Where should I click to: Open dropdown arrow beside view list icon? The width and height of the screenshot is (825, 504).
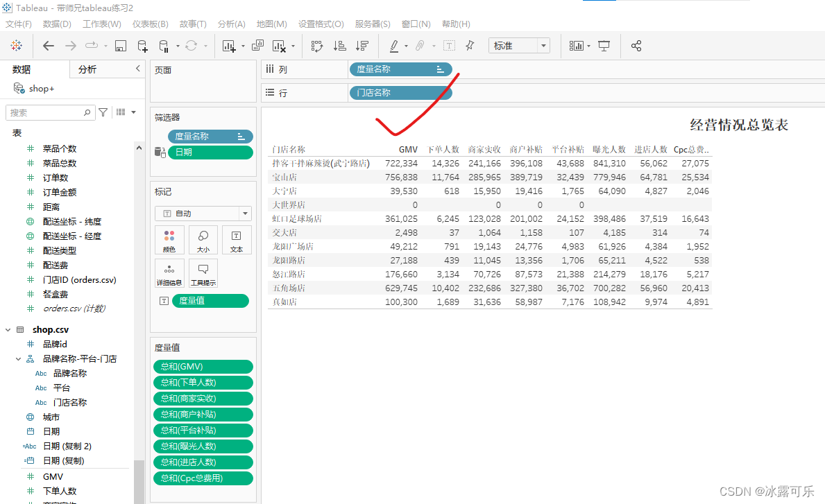coord(134,112)
